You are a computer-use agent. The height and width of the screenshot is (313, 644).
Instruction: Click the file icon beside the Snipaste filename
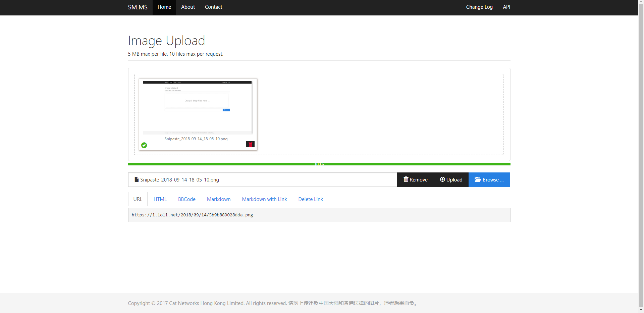tap(137, 179)
